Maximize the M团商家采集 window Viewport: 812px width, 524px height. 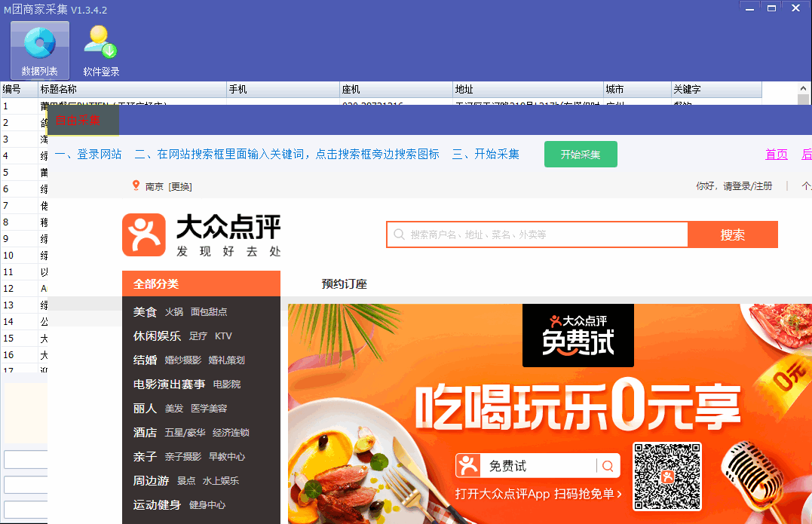click(771, 9)
